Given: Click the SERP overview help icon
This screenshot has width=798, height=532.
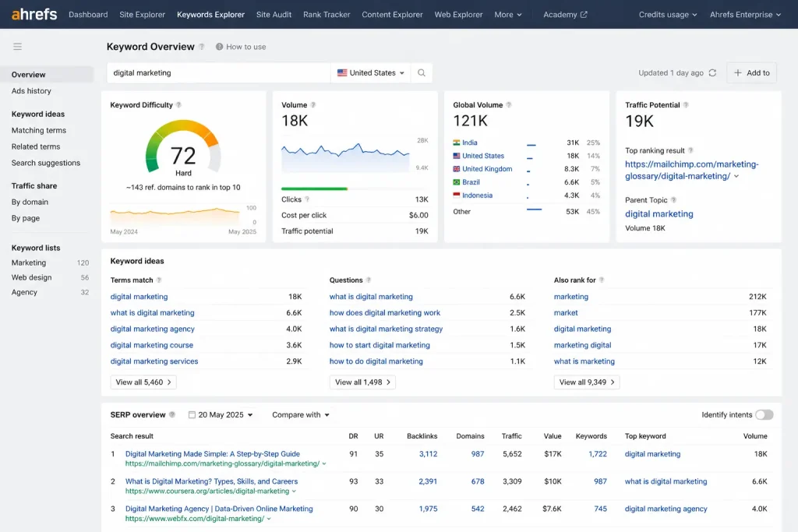Looking at the screenshot, I should [172, 414].
